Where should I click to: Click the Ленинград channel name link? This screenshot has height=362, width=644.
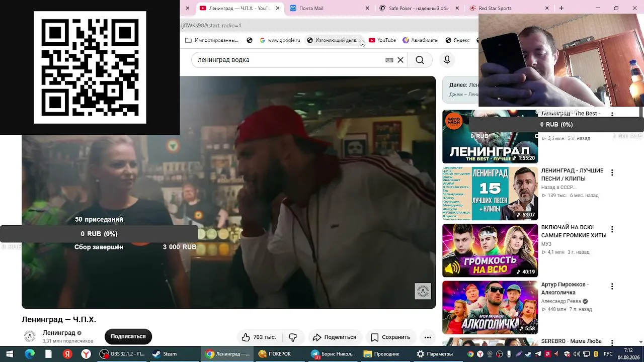[59, 333]
